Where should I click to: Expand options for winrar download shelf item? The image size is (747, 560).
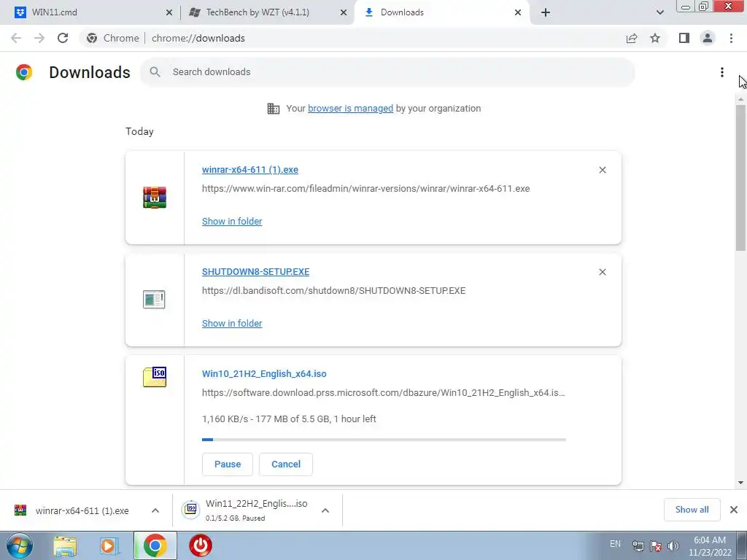[155, 510]
